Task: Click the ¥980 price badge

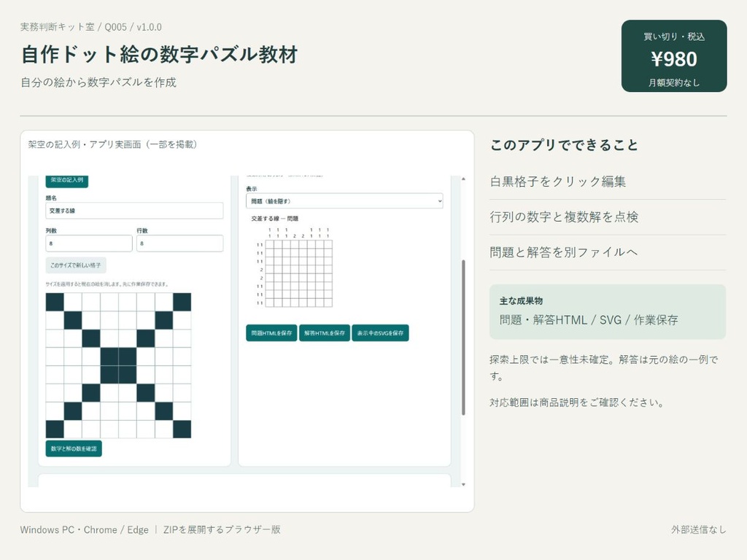Action: (x=674, y=55)
